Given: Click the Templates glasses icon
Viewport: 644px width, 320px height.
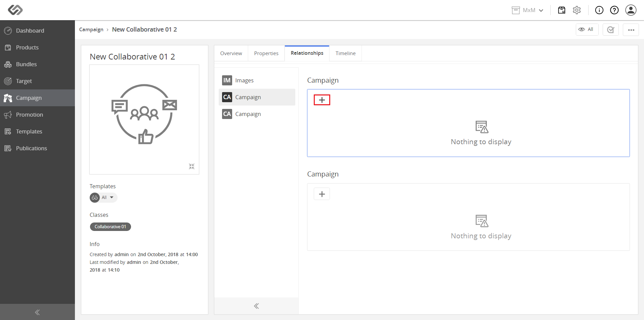Looking at the screenshot, I should [95, 198].
